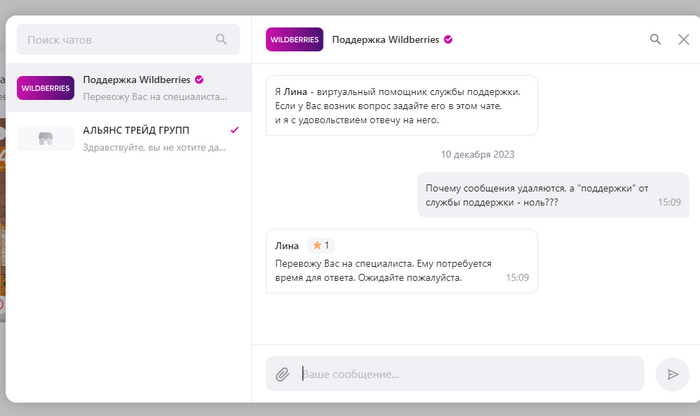Click the message 'Перевожу Вас на специалиста' in conversation
Viewport: 700px width, 416px height.
[x=402, y=262]
